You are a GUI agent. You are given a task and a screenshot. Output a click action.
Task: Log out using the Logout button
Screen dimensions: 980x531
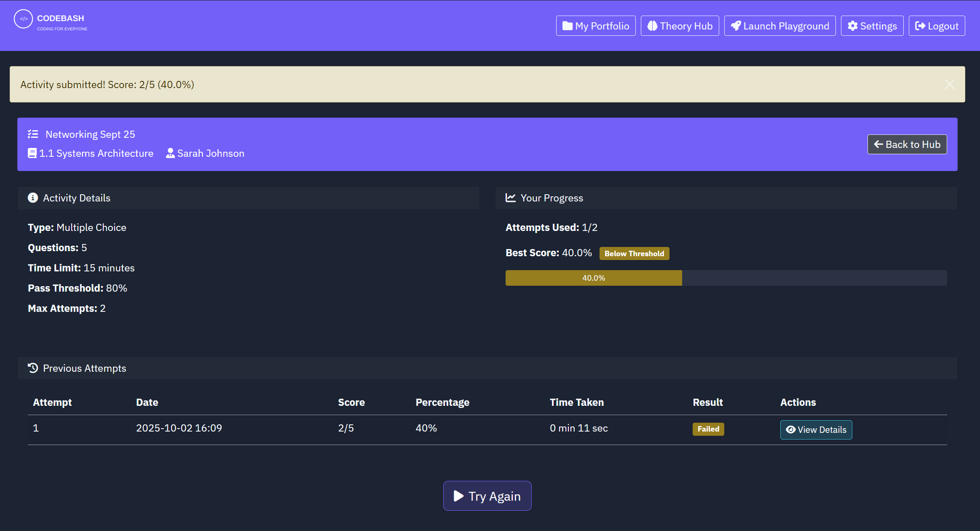tap(937, 26)
